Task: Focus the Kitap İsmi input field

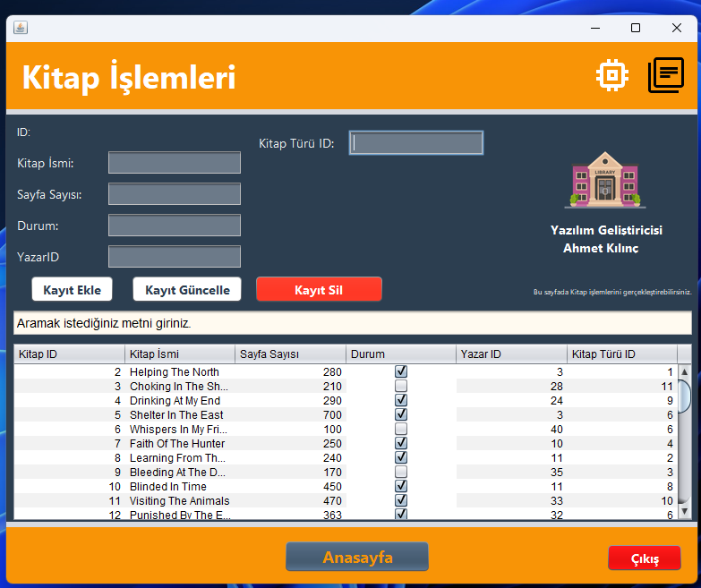Action: (175, 163)
